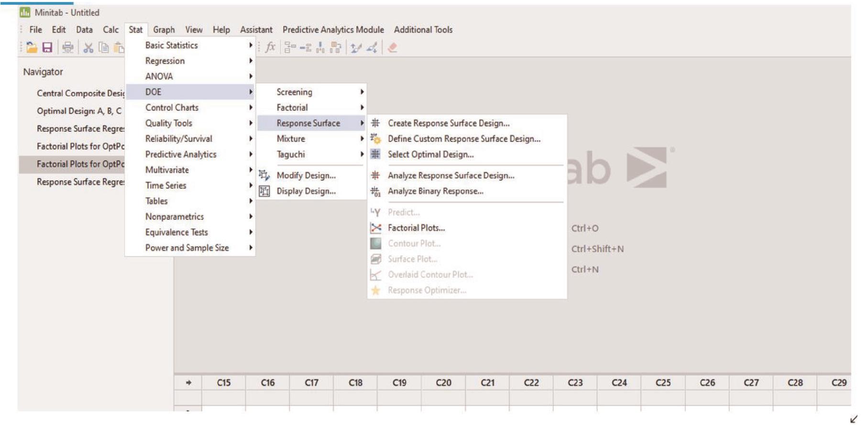Open the Assistant menu
The image size is (868, 438).
[x=256, y=30]
